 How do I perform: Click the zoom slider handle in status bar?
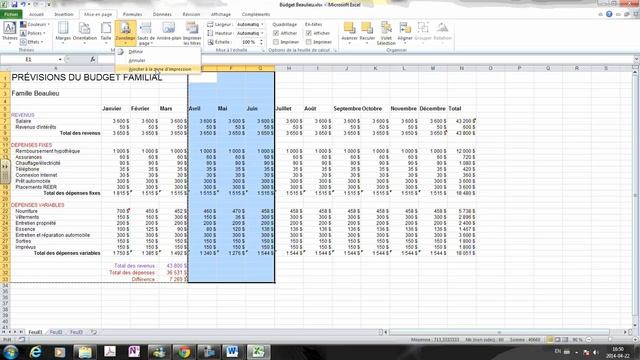pos(611,340)
